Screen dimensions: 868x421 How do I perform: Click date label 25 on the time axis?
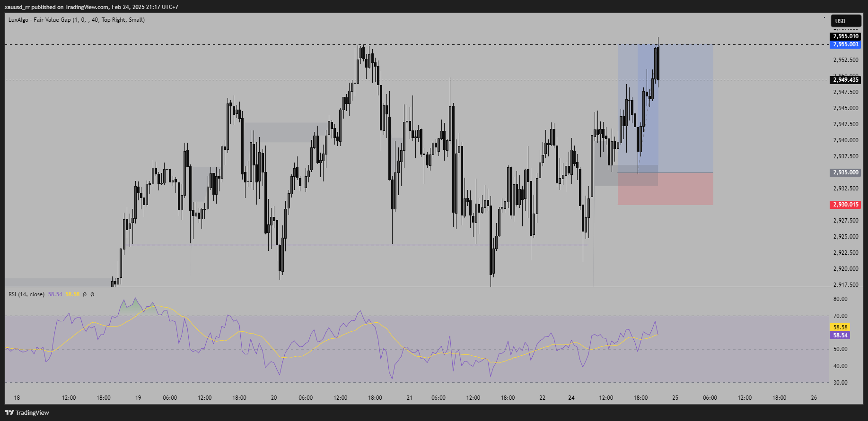[675, 398]
